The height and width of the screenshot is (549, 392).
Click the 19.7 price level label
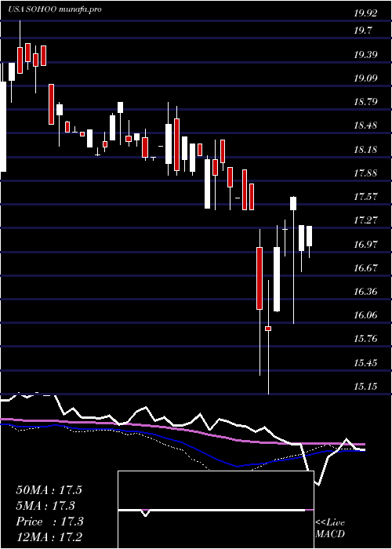click(362, 31)
